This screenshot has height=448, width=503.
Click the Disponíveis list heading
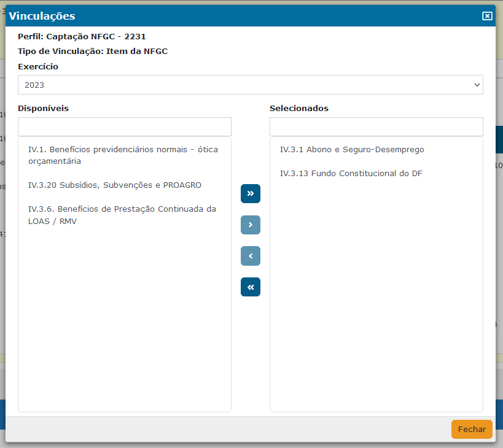click(43, 108)
